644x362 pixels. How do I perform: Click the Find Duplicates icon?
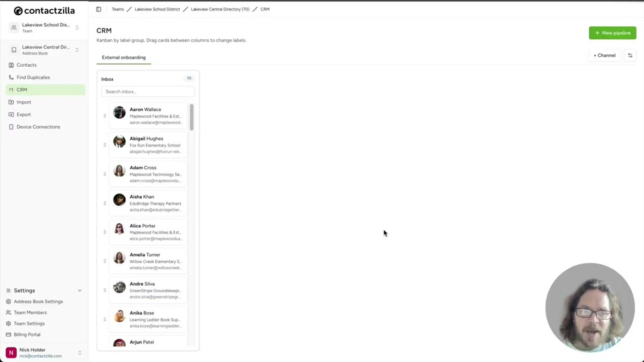11,77
